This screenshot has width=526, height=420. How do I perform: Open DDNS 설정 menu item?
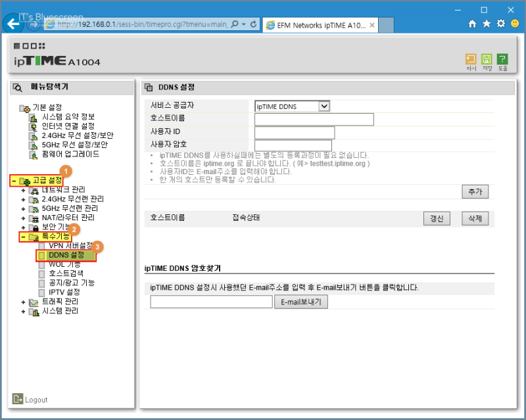click(66, 255)
